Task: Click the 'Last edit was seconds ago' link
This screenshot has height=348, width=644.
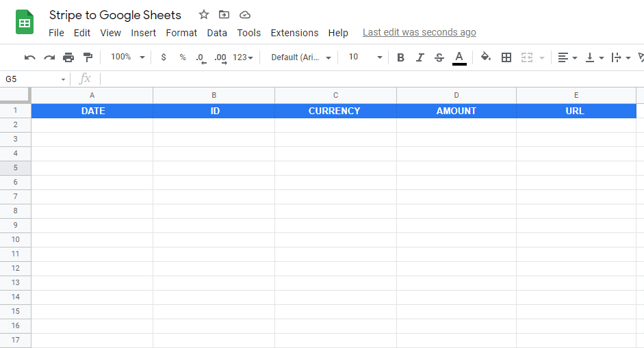Action: click(419, 32)
